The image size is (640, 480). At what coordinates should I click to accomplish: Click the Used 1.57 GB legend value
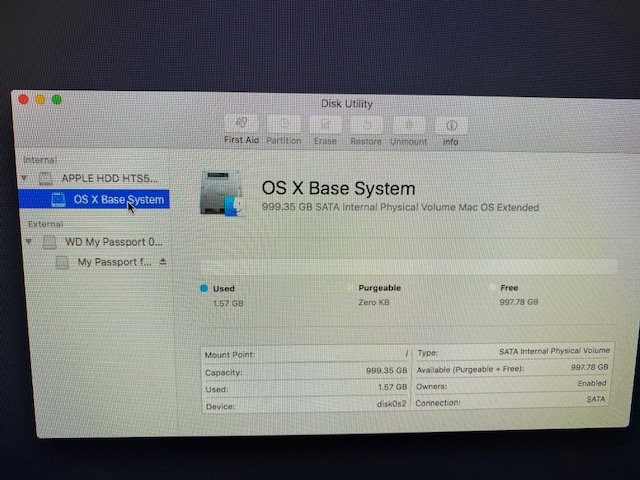coord(228,303)
